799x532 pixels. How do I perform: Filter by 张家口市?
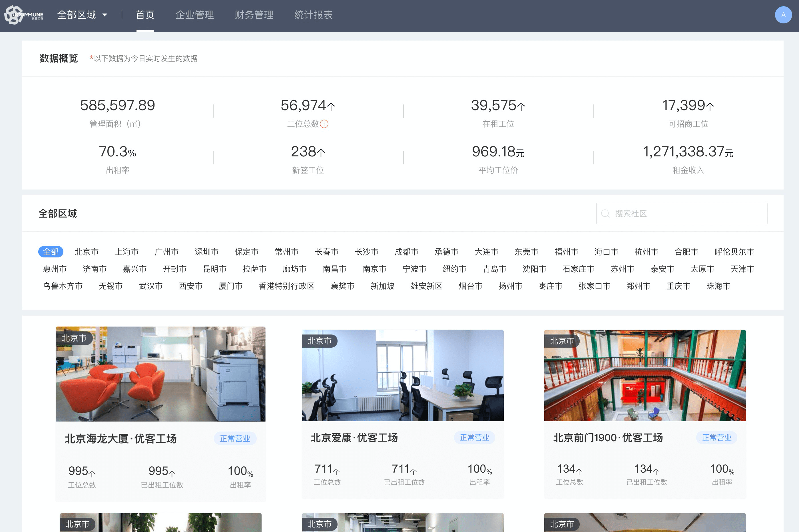tap(594, 286)
